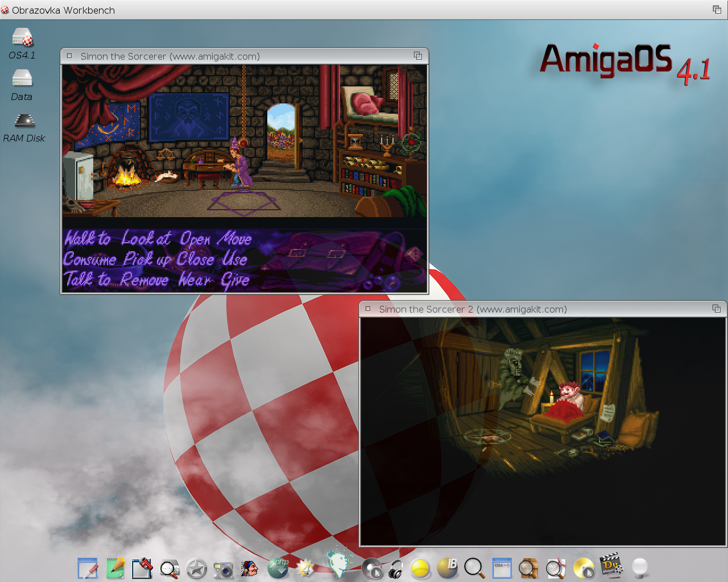Launch the camera dock icon
This screenshot has height=582, width=728.
pos(224,570)
